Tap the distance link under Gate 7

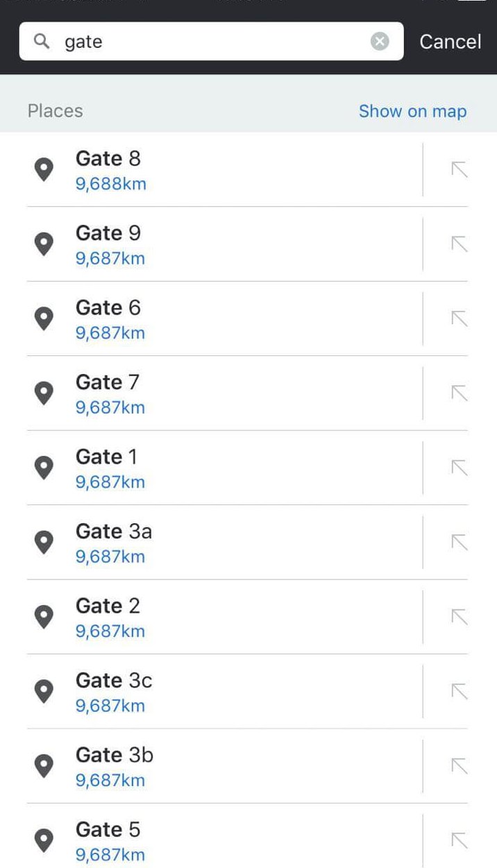[x=110, y=407]
